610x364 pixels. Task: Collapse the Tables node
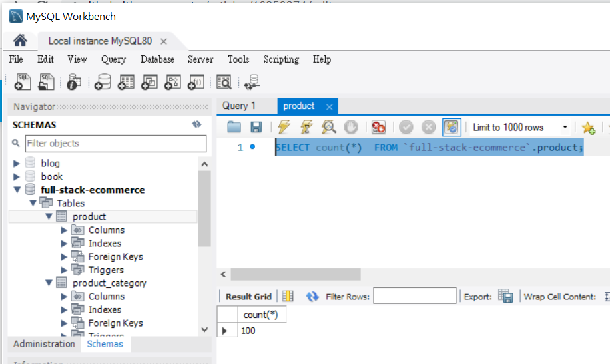(33, 203)
